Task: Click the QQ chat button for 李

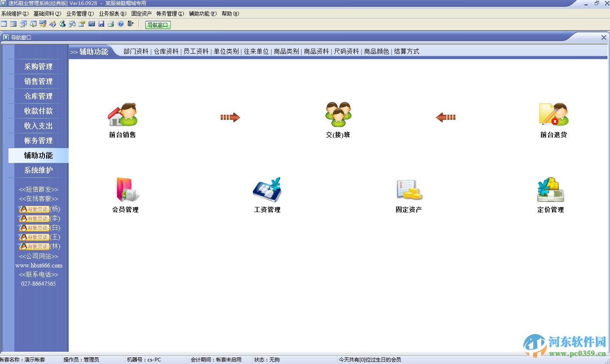Action: coord(34,218)
